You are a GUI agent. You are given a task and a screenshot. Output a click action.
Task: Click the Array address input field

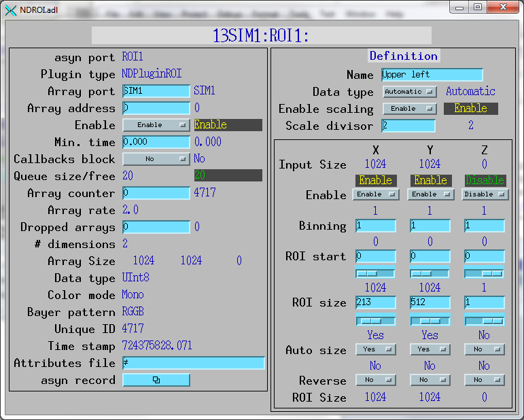click(x=156, y=108)
